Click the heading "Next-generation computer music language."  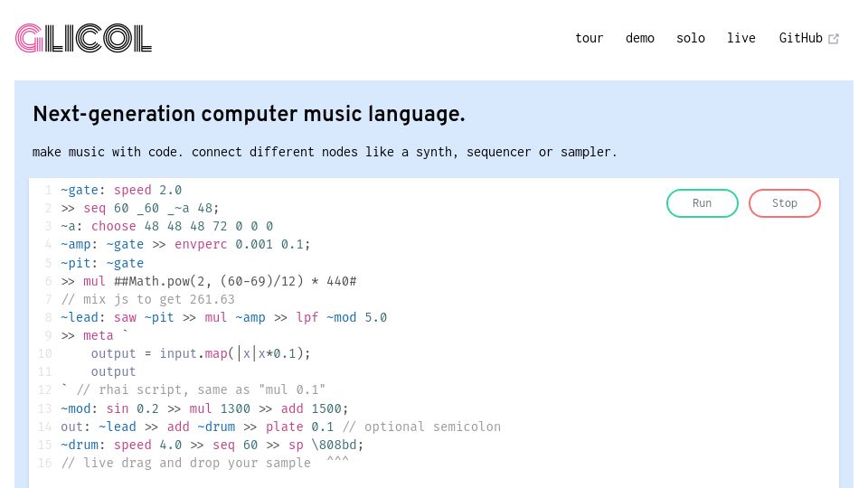pos(250,114)
